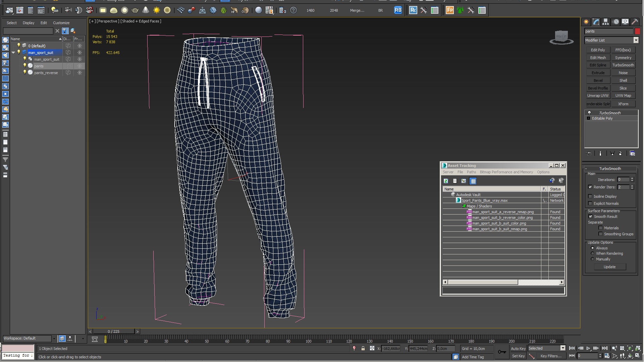The image size is (644, 362).
Task: Click the red object color swatch
Action: pyautogui.click(x=637, y=31)
